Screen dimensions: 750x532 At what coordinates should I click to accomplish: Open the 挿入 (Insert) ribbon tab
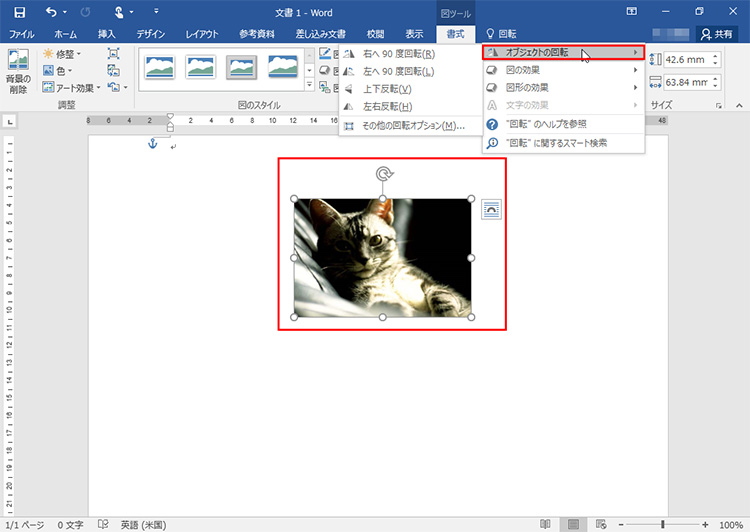click(106, 34)
